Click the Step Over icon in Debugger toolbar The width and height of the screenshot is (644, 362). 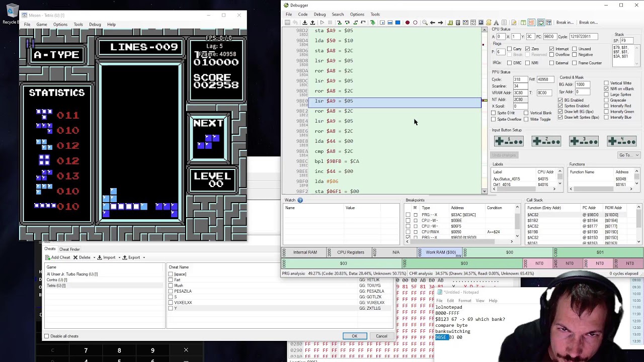click(347, 22)
